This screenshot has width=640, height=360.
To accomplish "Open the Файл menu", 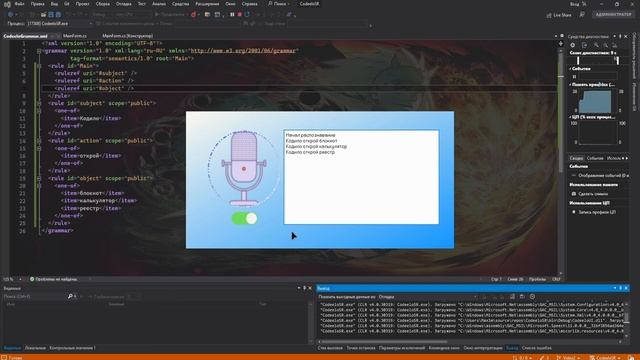I will click(19, 4).
